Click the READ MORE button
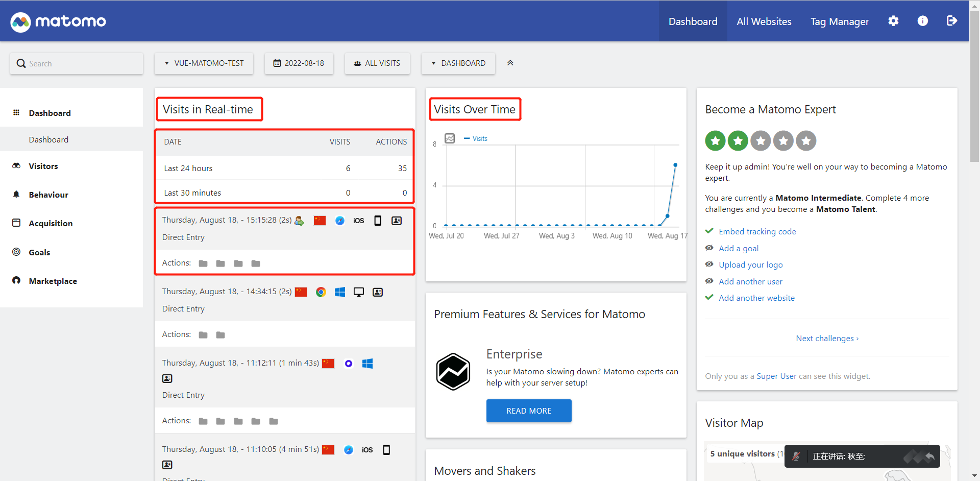The height and width of the screenshot is (481, 980). click(529, 411)
